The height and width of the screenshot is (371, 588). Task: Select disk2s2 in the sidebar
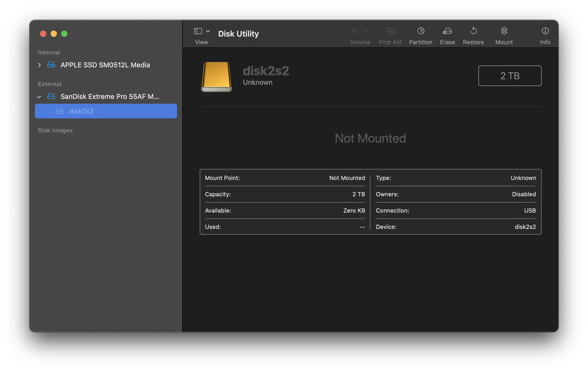click(x=81, y=111)
